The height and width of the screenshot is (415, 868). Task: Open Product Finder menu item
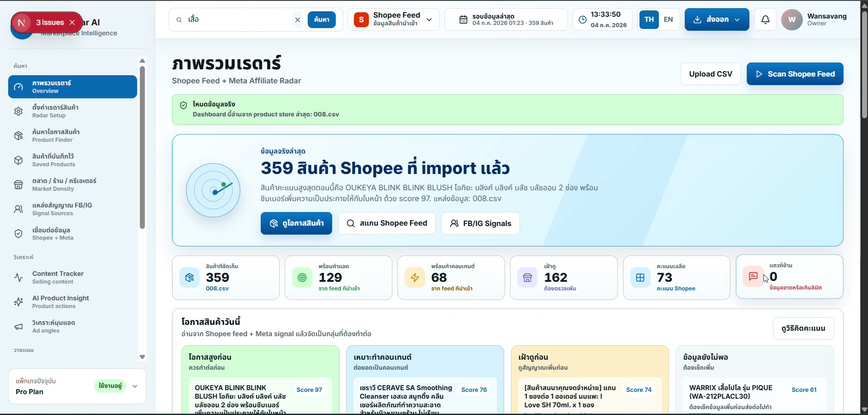click(72, 135)
